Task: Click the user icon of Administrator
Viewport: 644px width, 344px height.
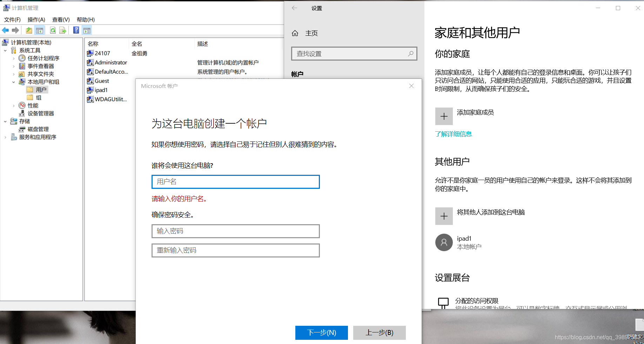Action: coord(90,62)
